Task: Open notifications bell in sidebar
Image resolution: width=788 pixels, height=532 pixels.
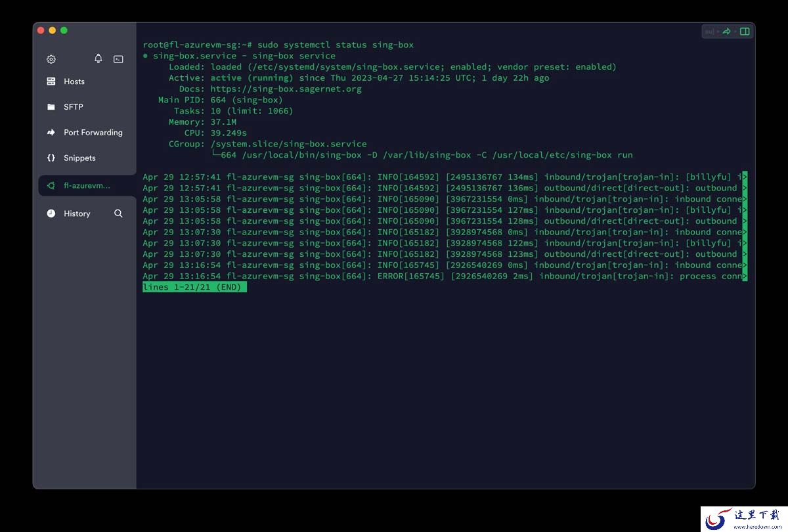Action: click(98, 58)
